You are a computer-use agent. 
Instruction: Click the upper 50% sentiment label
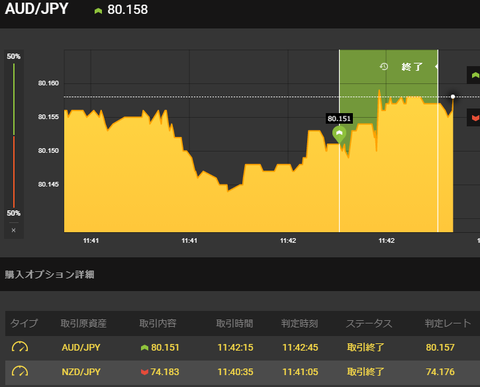pos(14,56)
